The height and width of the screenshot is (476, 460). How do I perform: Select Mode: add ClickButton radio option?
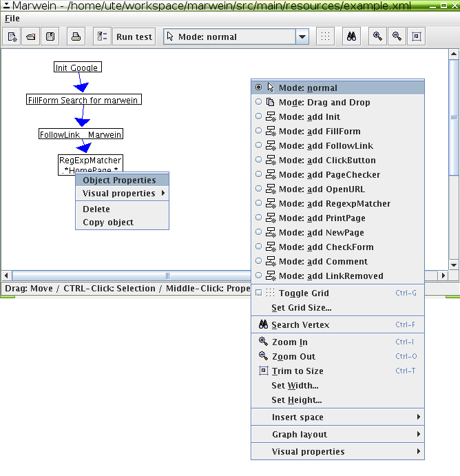pyautogui.click(x=258, y=160)
